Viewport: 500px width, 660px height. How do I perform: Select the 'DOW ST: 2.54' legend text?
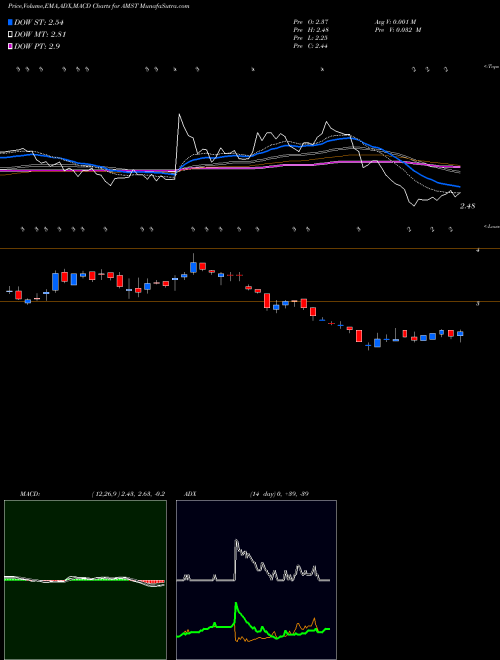[39, 22]
